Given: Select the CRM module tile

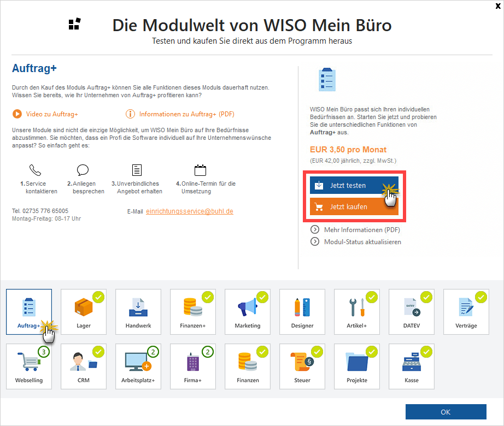Looking at the screenshot, I should [84, 366].
